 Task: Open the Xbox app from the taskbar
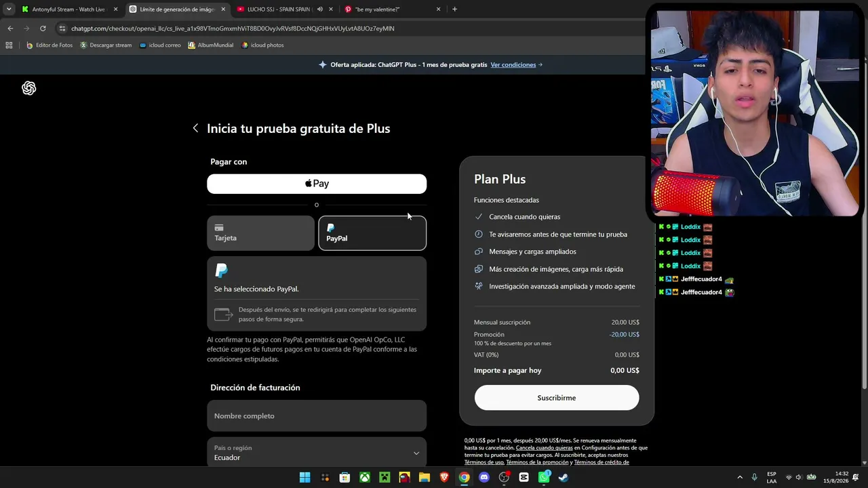pyautogui.click(x=365, y=477)
